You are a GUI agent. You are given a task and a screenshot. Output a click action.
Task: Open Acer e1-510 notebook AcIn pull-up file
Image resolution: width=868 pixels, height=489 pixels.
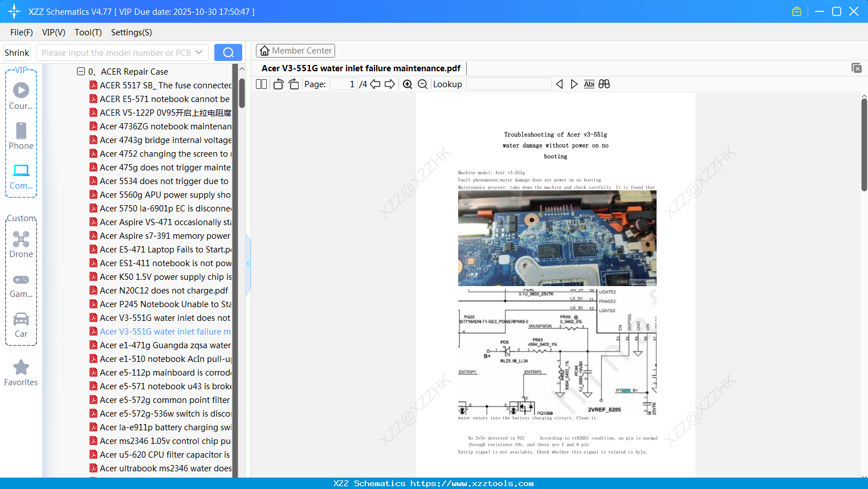click(161, 358)
